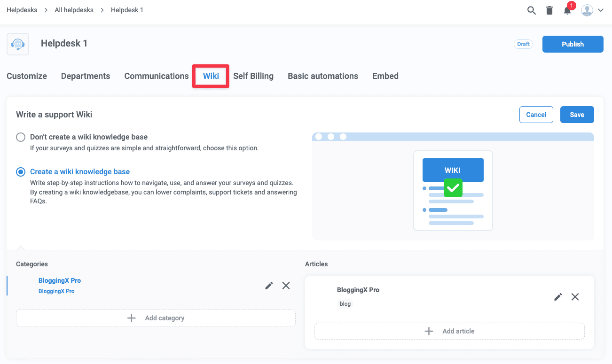Select Don't create a wiki knowledge base
Viewport: 612px width, 364px height.
click(21, 137)
